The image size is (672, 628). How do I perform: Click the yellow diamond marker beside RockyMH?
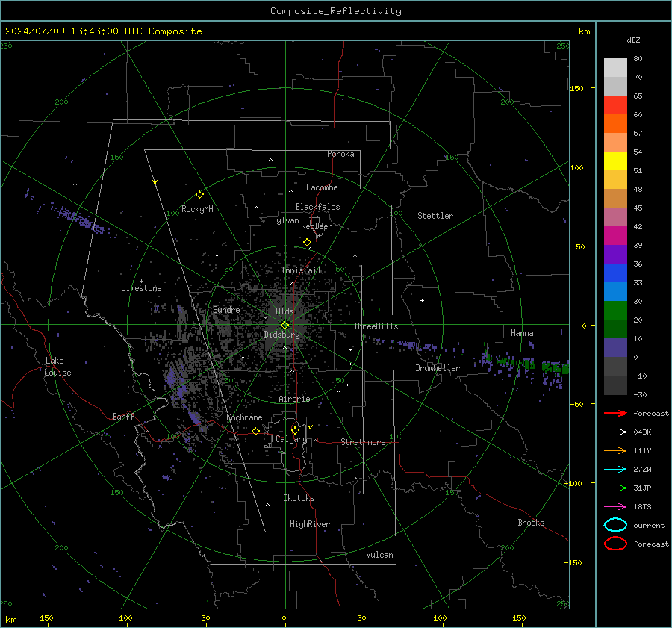[199, 195]
